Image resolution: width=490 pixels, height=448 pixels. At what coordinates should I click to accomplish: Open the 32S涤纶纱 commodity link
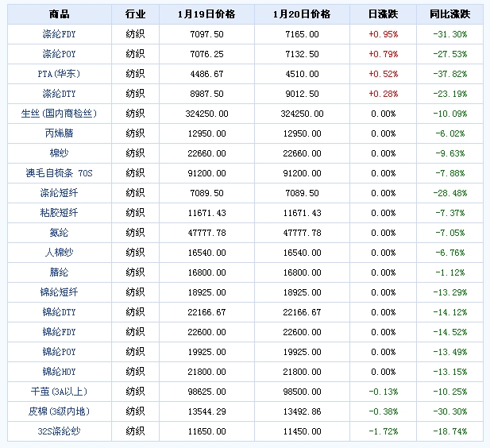(59, 431)
